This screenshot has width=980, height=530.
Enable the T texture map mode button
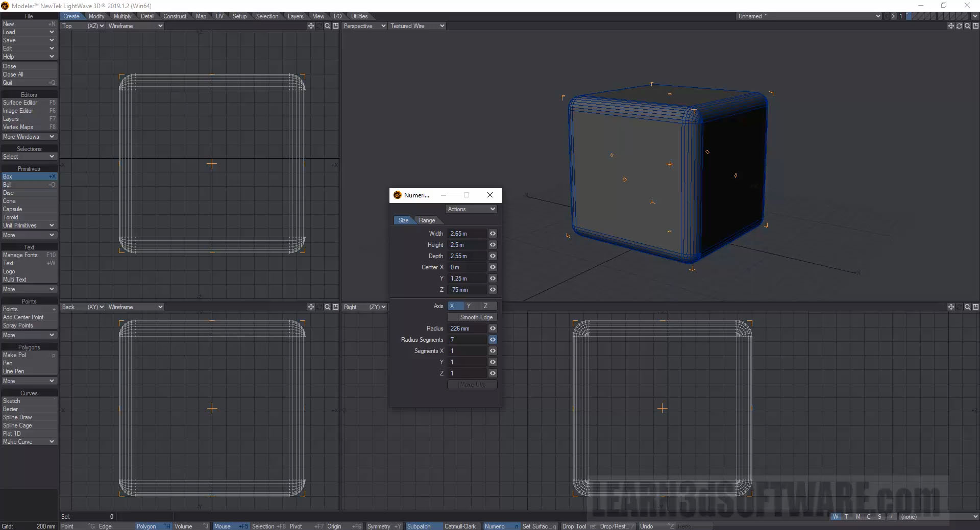(x=846, y=517)
